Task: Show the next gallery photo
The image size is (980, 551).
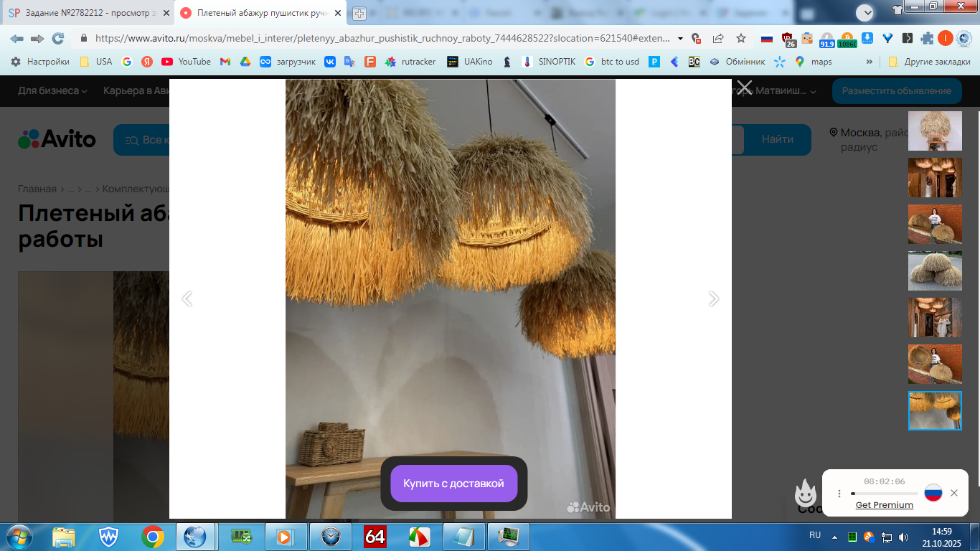Action: point(713,298)
